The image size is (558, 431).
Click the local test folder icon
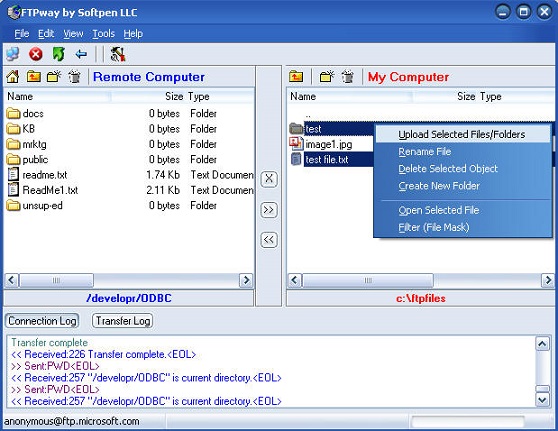point(296,128)
